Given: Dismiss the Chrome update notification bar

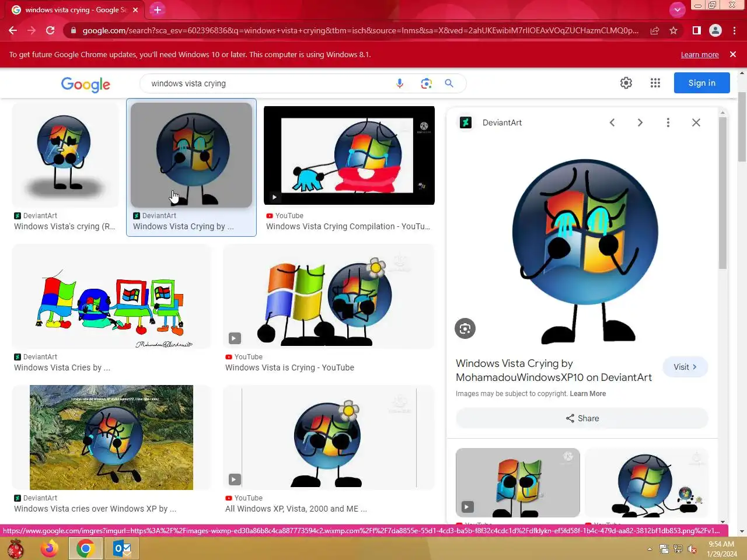Looking at the screenshot, I should tap(733, 54).
